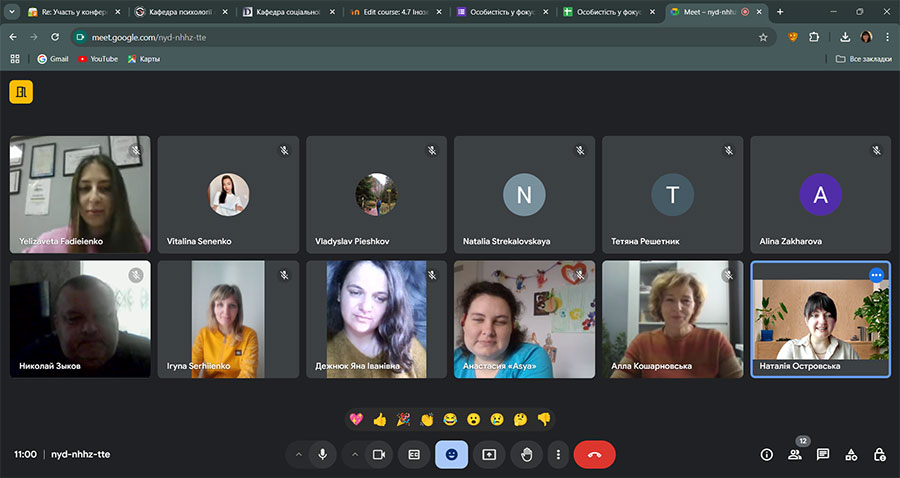Image resolution: width=900 pixels, height=478 pixels.
Task: Open the Gmail bookmark
Action: click(53, 59)
